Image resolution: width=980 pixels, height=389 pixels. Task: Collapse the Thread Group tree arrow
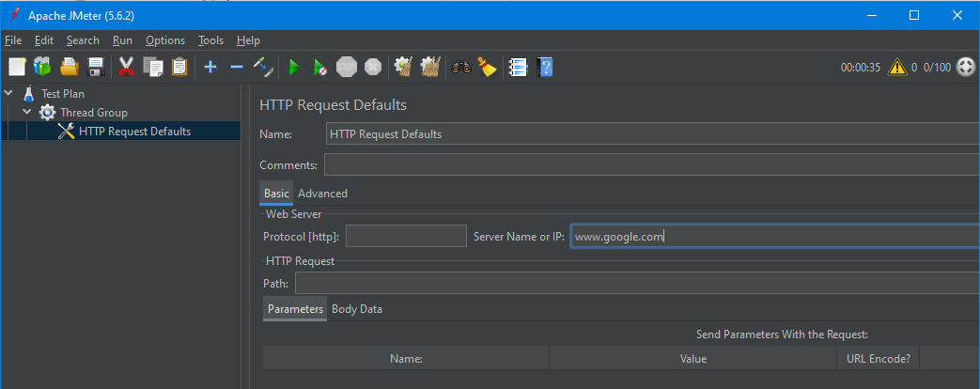[27, 113]
